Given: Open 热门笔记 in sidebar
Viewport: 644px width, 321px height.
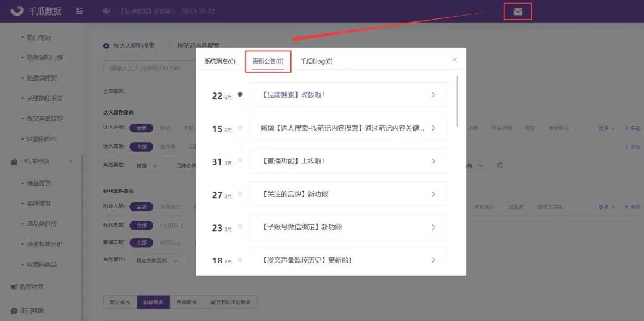Looking at the screenshot, I should [39, 38].
